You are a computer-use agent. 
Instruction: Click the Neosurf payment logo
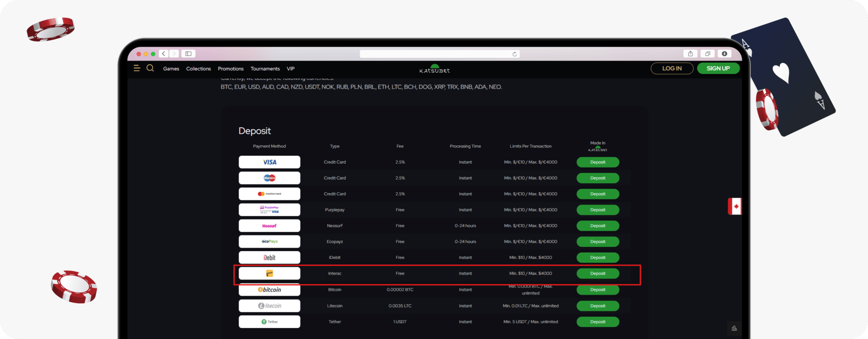(270, 226)
